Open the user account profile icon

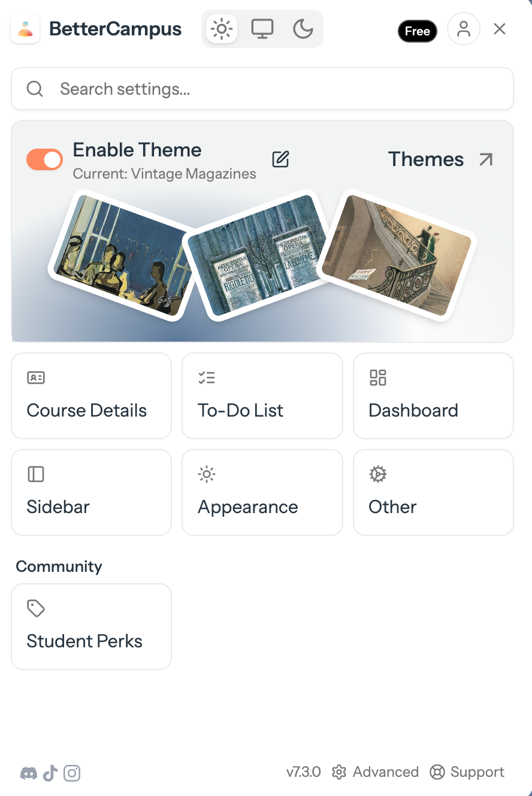coord(464,29)
